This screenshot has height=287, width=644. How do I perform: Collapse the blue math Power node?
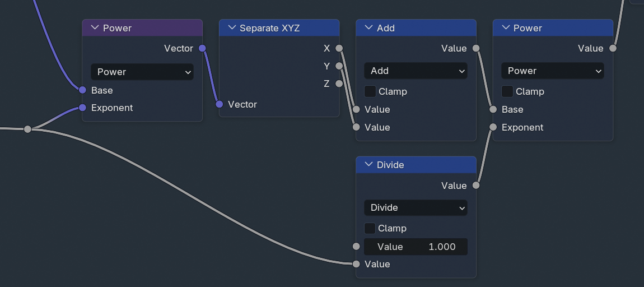[x=506, y=27]
